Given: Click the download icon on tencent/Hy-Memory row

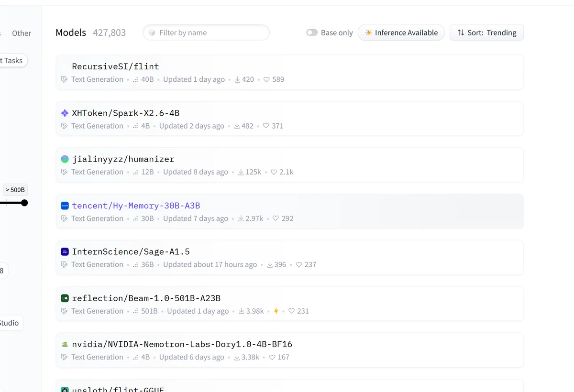Looking at the screenshot, I should click(x=241, y=218).
